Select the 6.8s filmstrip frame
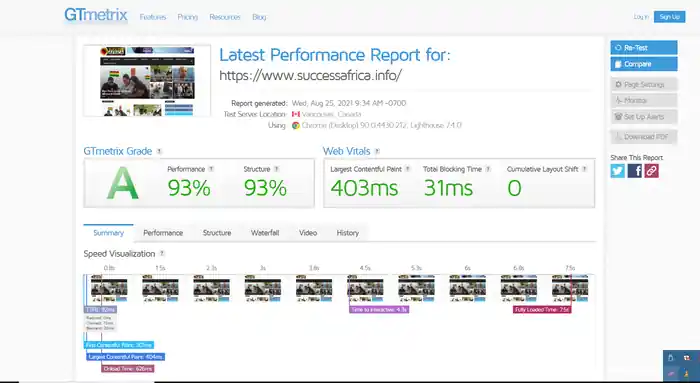 (519, 288)
